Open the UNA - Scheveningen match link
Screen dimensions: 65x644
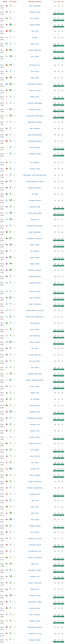click(x=35, y=6)
